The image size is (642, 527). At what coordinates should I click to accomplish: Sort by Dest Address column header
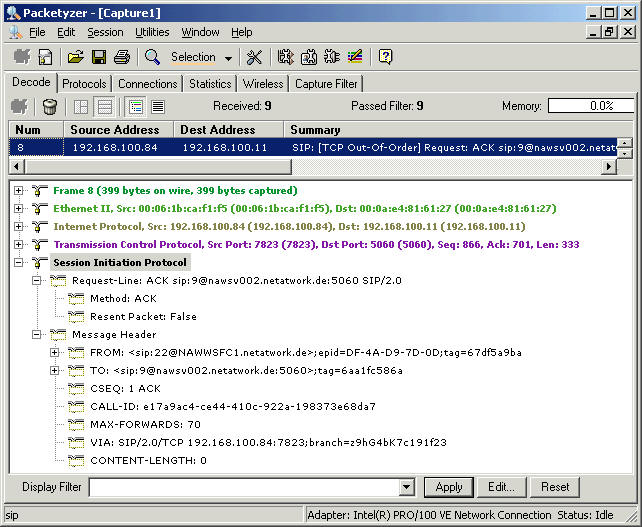point(228,130)
